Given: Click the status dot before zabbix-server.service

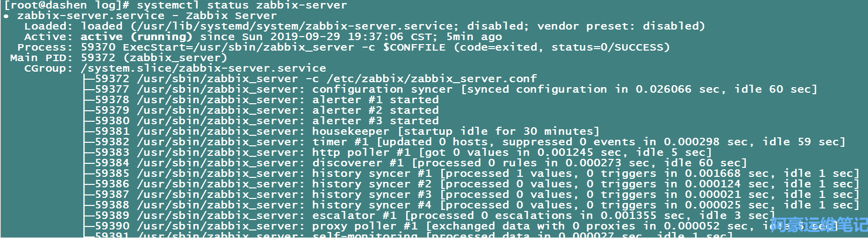Looking at the screenshot, I should pyautogui.click(x=6, y=16).
